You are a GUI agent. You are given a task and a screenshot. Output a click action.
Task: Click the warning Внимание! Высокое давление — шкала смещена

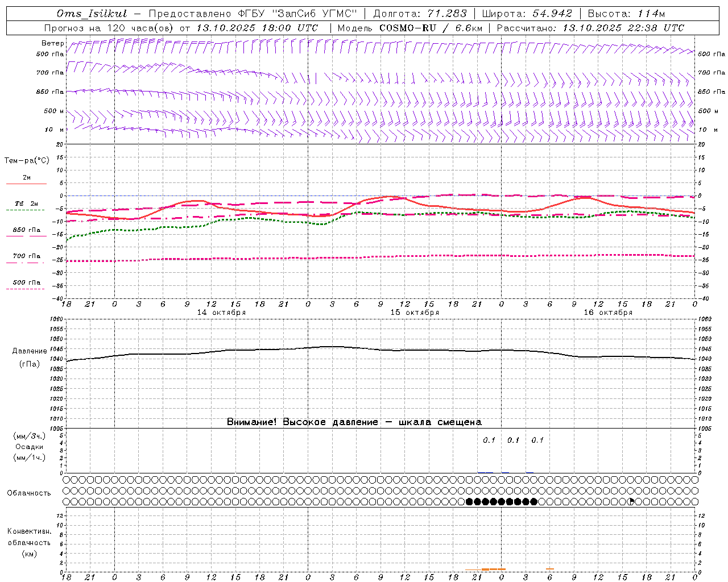point(354,422)
